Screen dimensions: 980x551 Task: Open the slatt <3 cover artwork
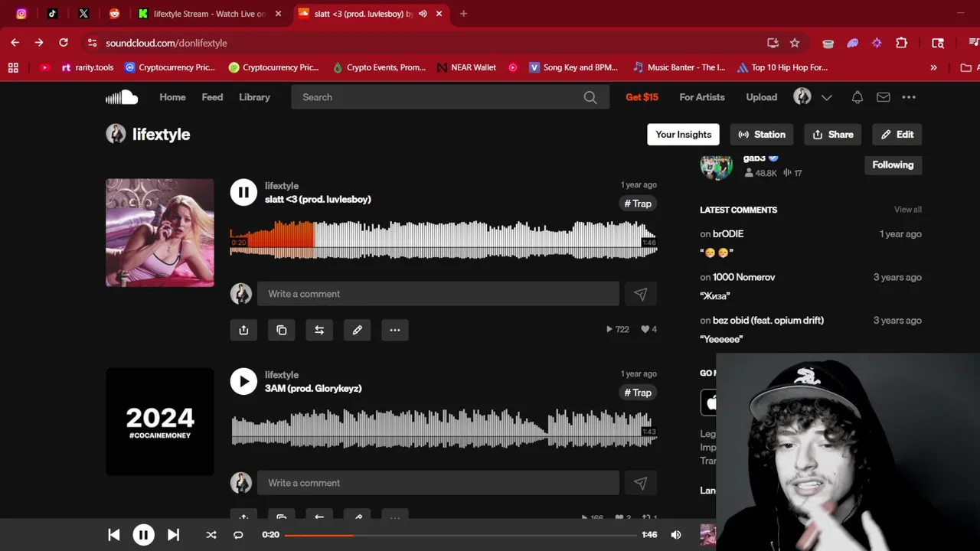160,233
